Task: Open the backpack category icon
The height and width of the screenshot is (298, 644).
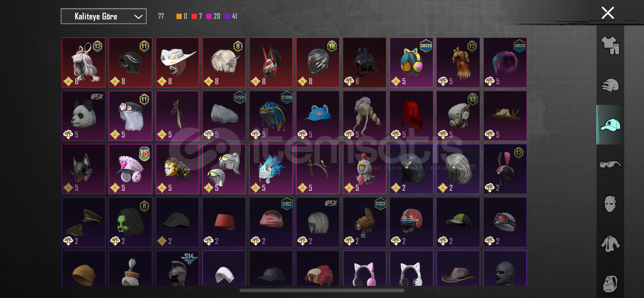Action: 610,284
